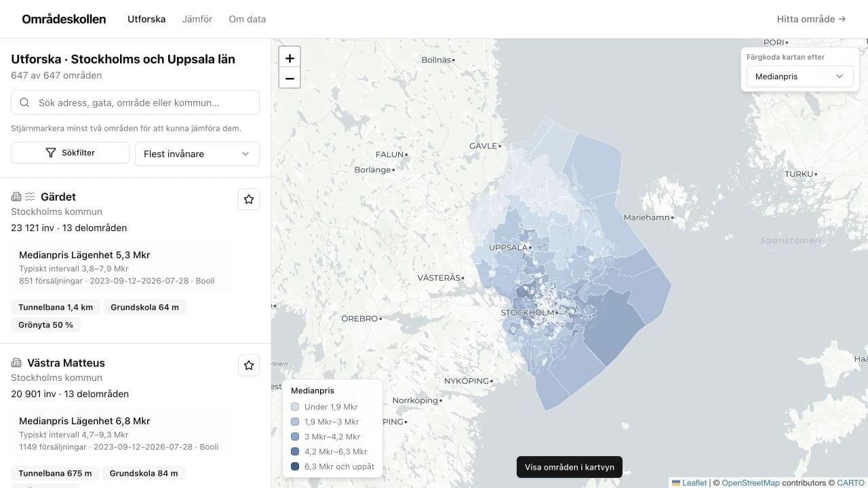Click the Grundskola 84 m tag
This screenshot has width=868, height=488.
coord(144,473)
